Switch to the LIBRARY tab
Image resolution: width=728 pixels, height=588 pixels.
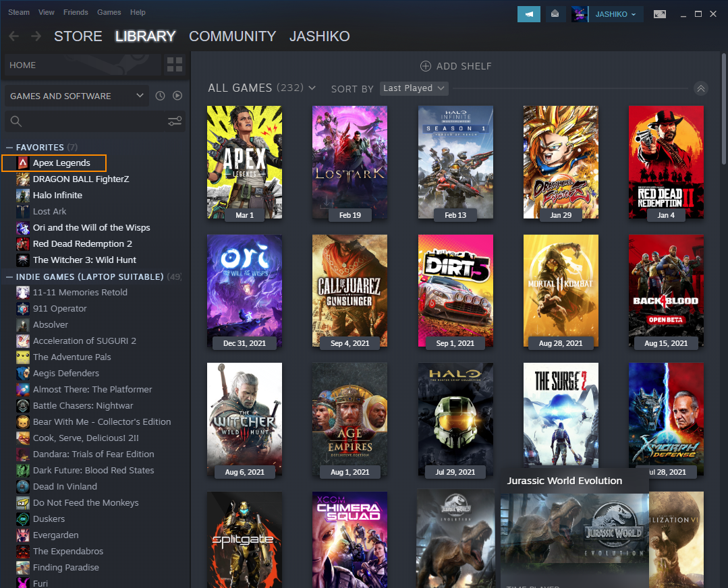pyautogui.click(x=145, y=36)
